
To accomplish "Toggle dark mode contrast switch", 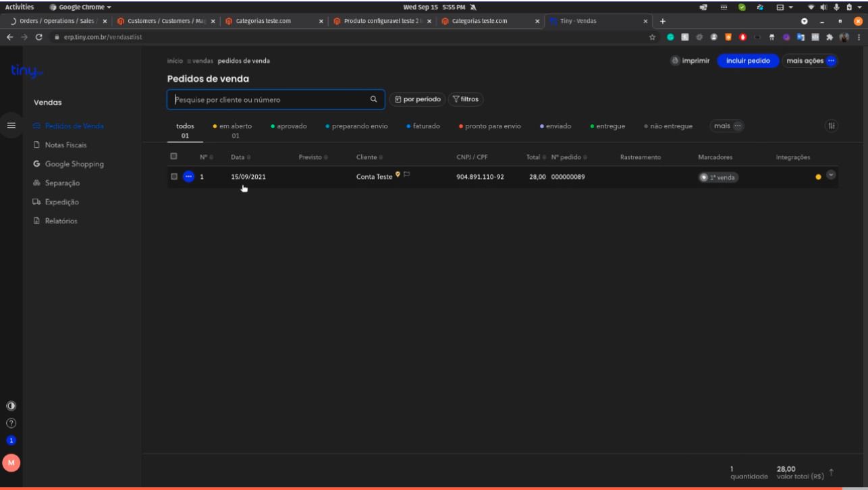I will [11, 406].
